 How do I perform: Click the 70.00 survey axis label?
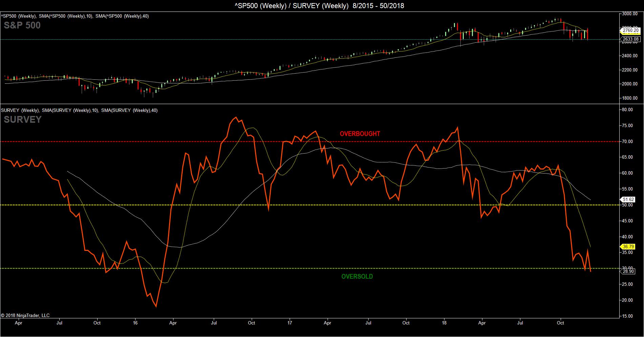click(x=627, y=141)
